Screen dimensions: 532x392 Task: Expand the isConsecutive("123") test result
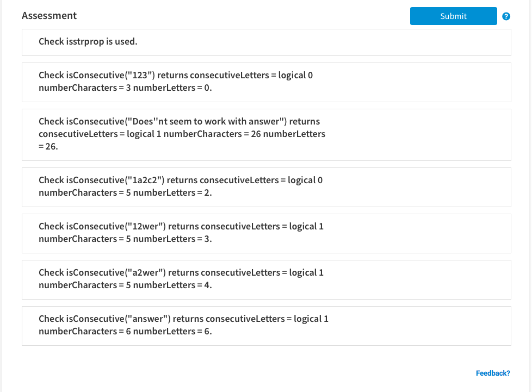[x=266, y=82]
